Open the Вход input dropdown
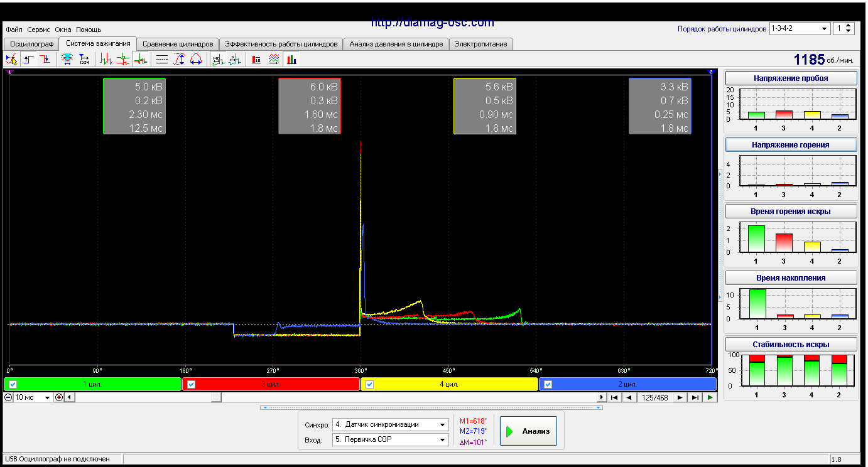The width and height of the screenshot is (868, 467). (390, 439)
